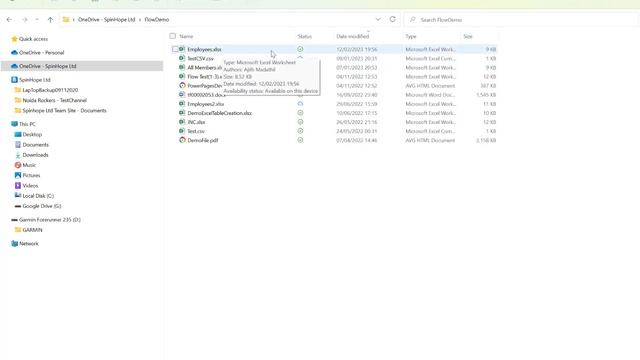Screen dimensions: 640x360
Task: Open Local Disk (C:) in sidebar
Action: 38,196
